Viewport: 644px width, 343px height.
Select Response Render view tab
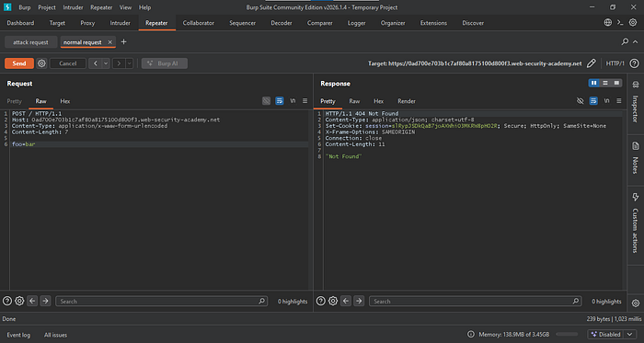(x=407, y=101)
